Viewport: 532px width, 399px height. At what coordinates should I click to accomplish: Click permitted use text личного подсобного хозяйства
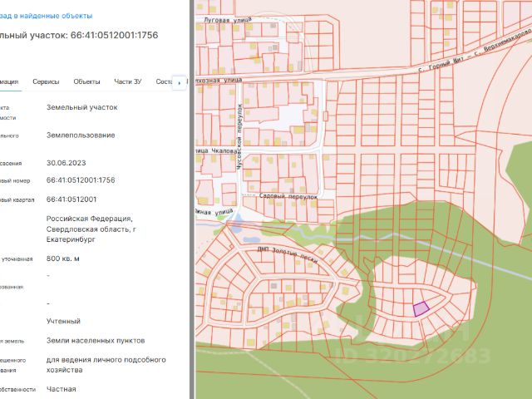(106, 365)
